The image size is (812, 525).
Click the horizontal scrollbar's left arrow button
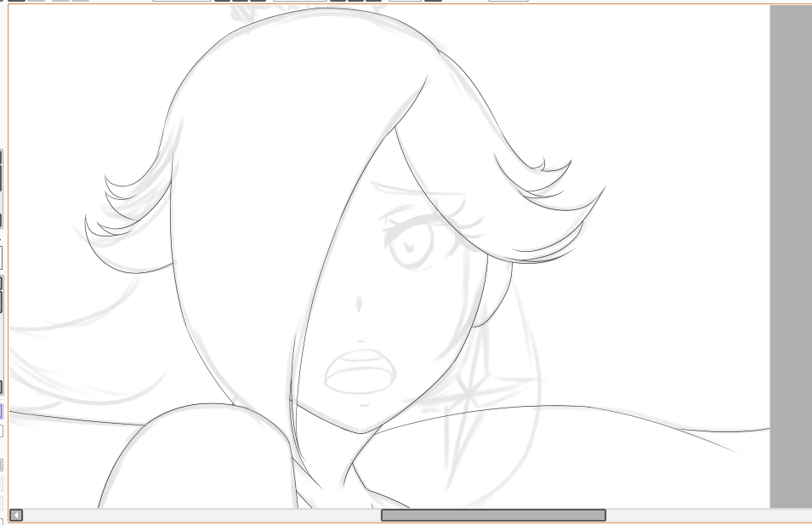16,515
